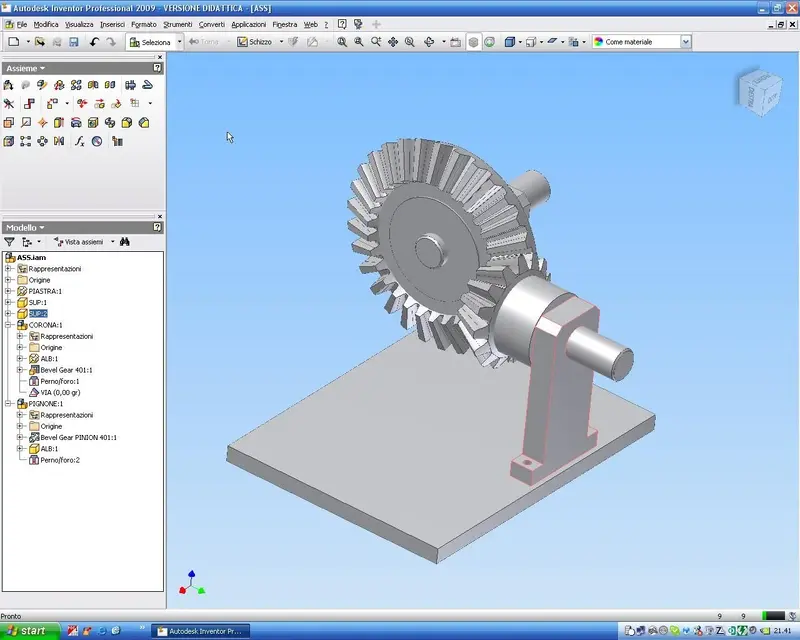Screen dimensions: 800x640
Task: Open the Inserisci menu
Action: 112,24
